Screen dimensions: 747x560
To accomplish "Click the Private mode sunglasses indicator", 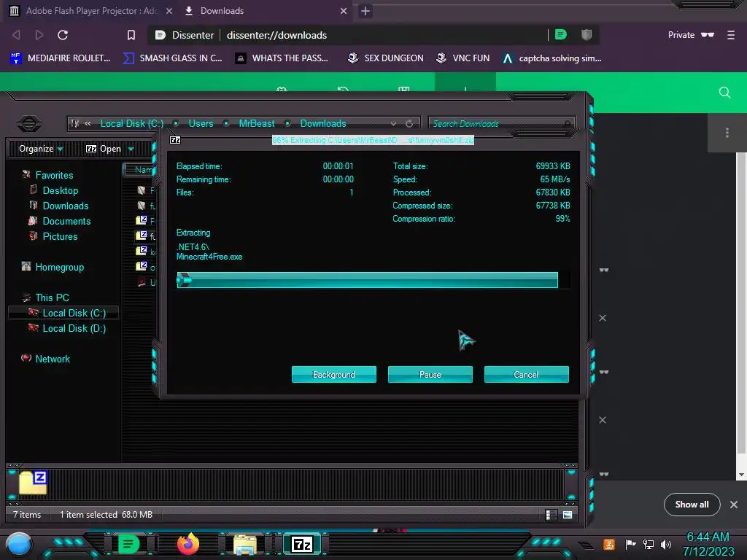I will [691, 35].
